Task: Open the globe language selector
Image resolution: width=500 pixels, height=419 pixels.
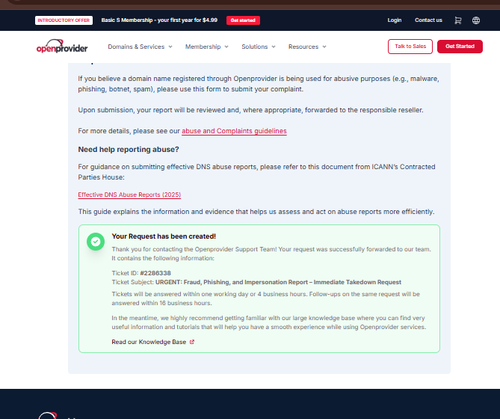Action: point(476,20)
